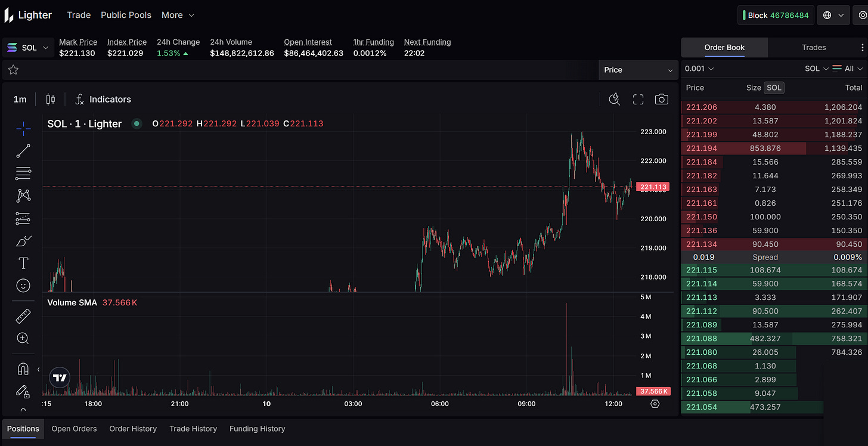Select the trend line drawing tool
This screenshot has width=868, height=446.
pos(23,151)
